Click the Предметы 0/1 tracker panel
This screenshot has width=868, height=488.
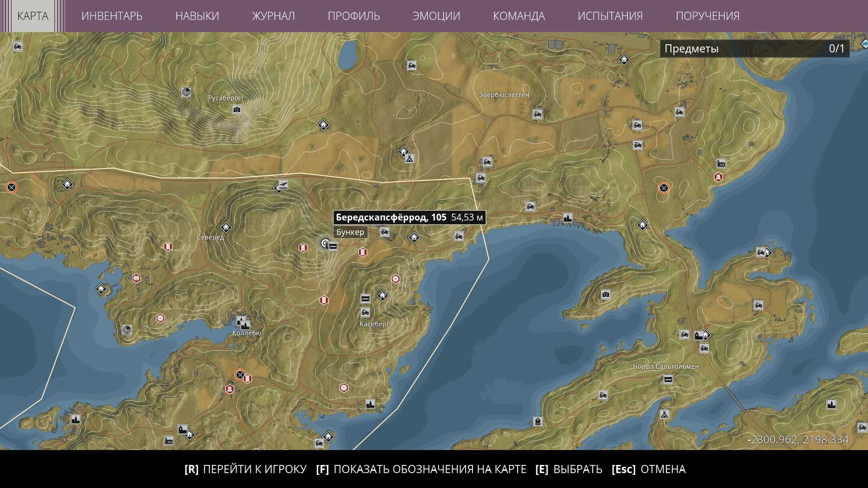[754, 49]
